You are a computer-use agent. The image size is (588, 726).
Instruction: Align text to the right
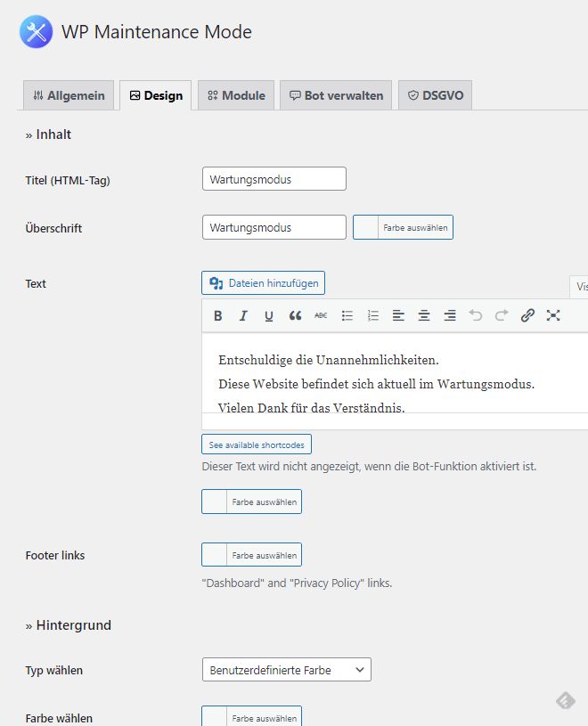[450, 315]
